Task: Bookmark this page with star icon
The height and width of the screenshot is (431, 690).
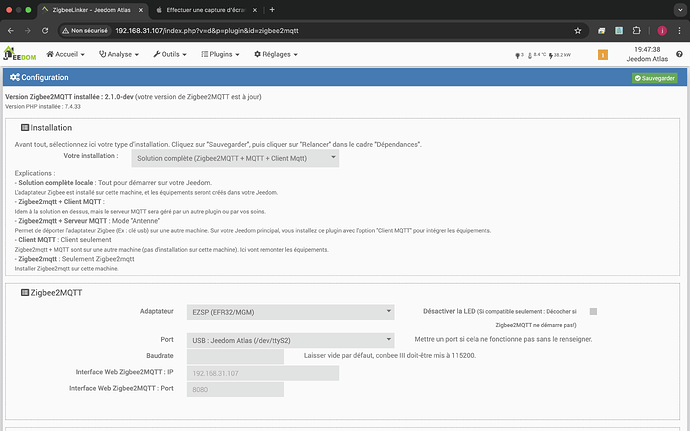Action: [x=578, y=30]
